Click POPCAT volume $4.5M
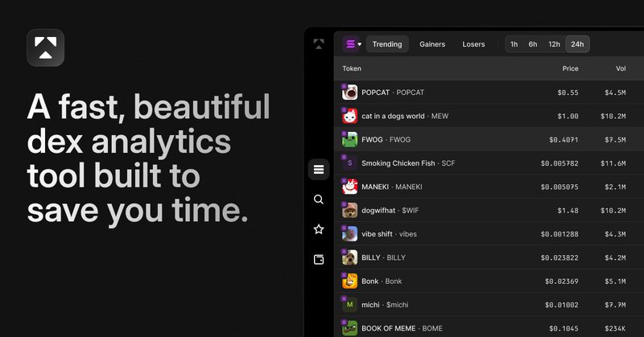The height and width of the screenshot is (337, 644). pos(615,92)
